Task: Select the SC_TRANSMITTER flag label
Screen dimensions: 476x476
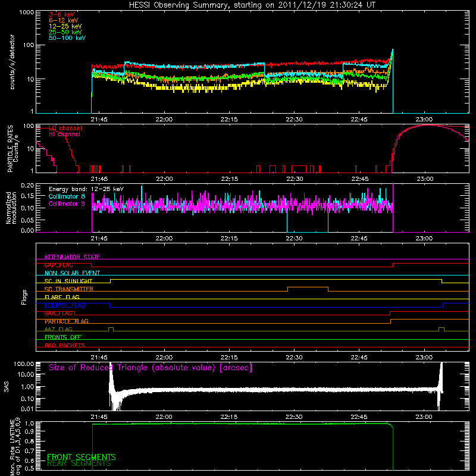Action: point(69,289)
